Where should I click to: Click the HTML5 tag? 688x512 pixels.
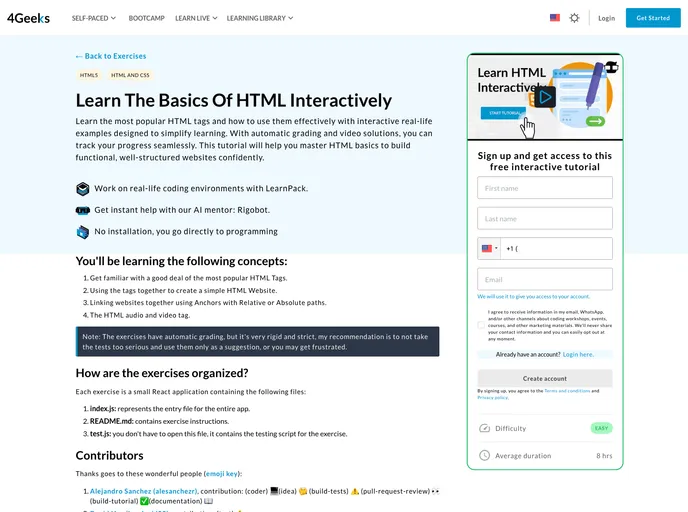(89, 75)
